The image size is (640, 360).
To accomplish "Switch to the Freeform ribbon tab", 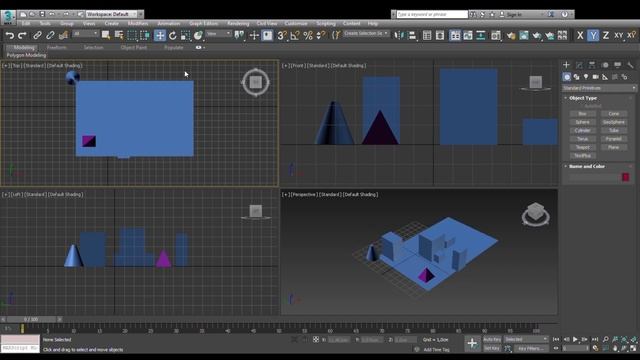I will tap(57, 47).
